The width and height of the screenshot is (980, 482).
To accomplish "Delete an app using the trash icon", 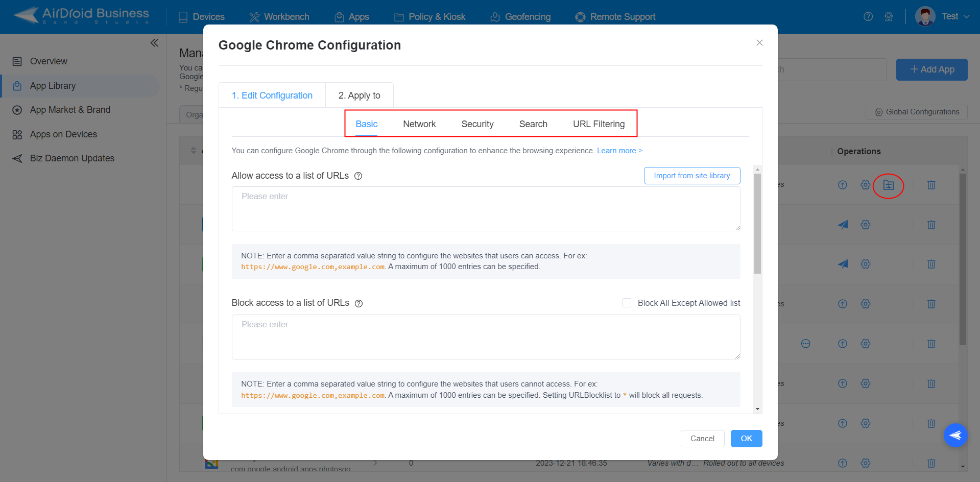I will 931,225.
